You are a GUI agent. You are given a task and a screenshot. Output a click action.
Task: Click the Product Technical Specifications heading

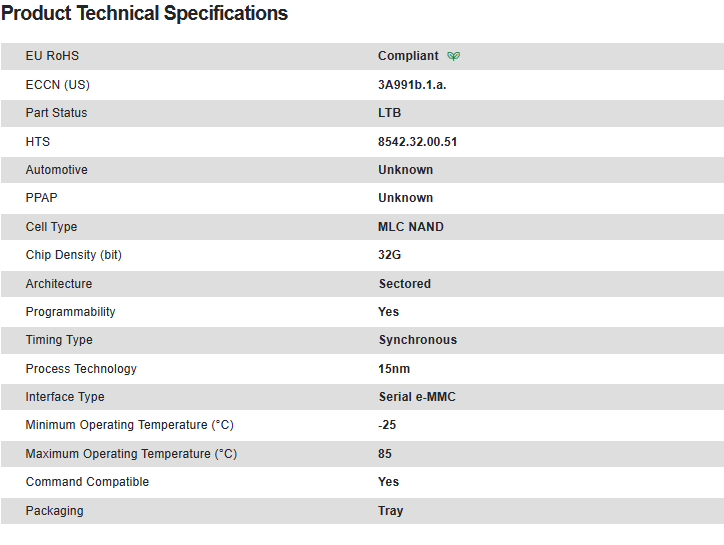pos(145,14)
